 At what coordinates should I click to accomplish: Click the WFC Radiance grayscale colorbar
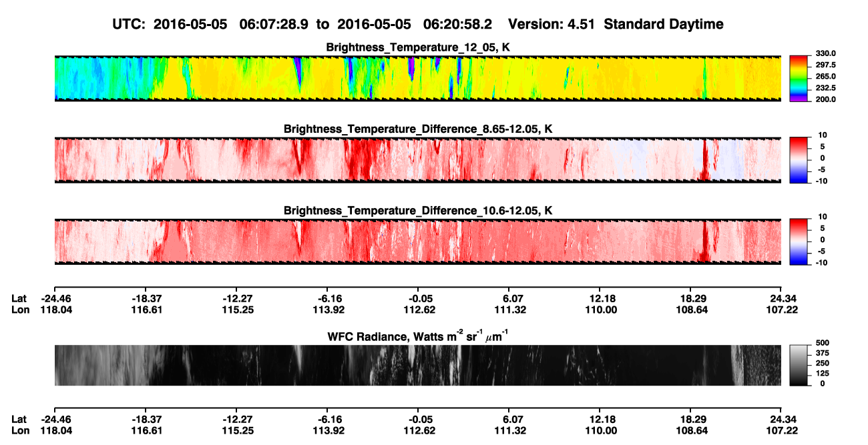click(800, 365)
